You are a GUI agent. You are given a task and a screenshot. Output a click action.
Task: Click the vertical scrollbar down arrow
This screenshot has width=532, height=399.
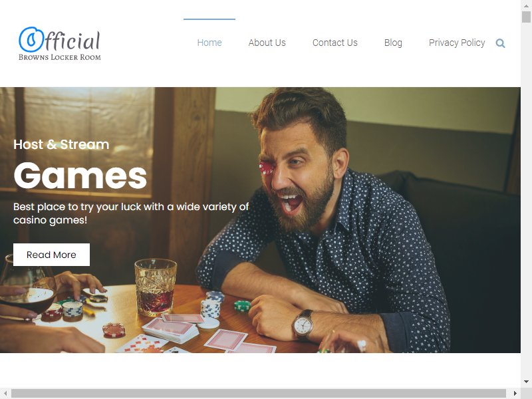tap(526, 382)
